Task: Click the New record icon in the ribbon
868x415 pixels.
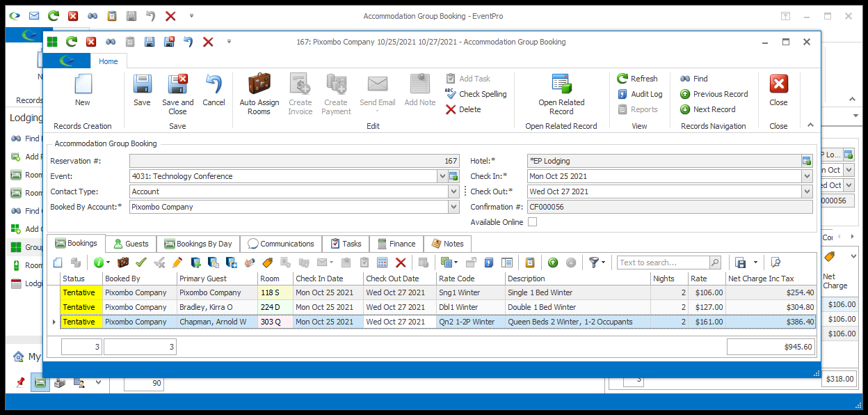Action: tap(82, 84)
